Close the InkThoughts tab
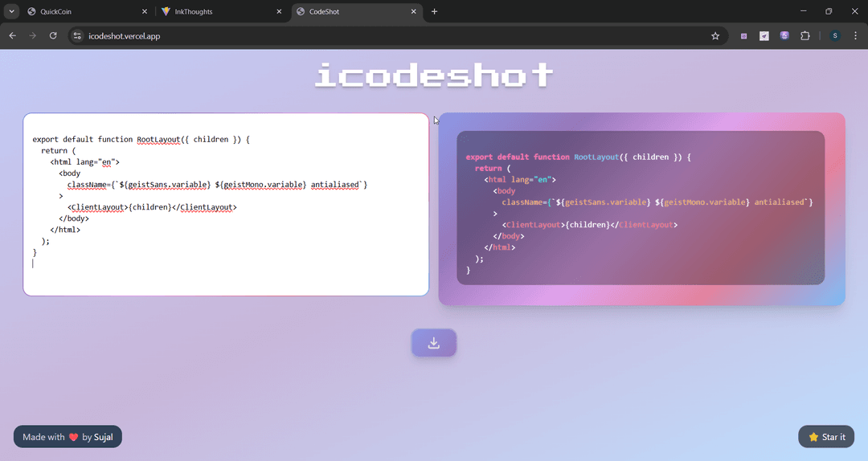Viewport: 868px width, 461px height. pos(279,12)
